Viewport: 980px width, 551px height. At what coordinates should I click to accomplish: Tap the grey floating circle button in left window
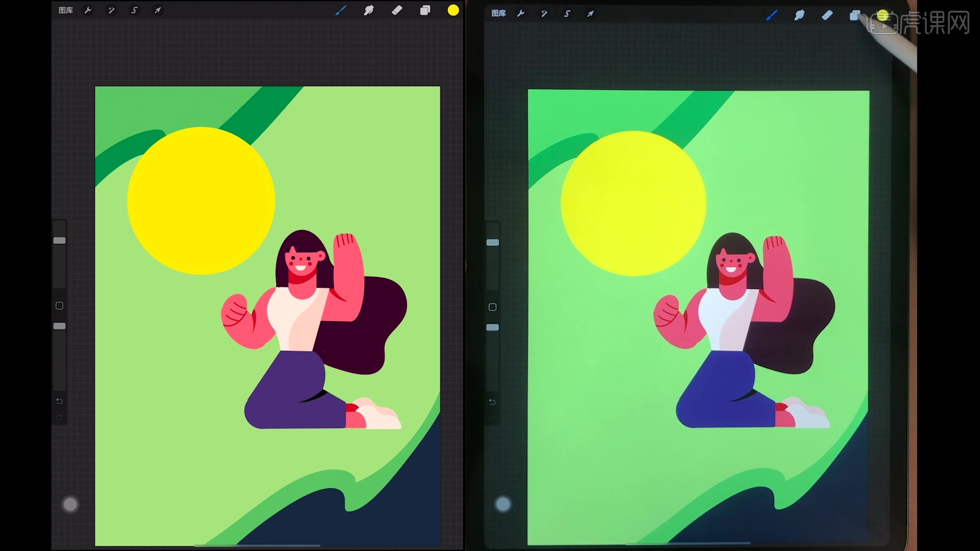click(x=70, y=505)
